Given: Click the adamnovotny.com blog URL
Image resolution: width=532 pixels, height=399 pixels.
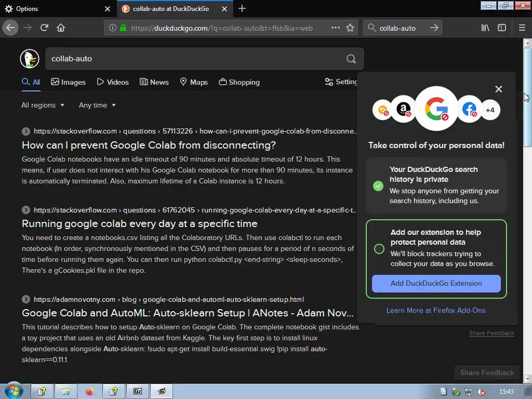Looking at the screenshot, I should click(x=169, y=299).
